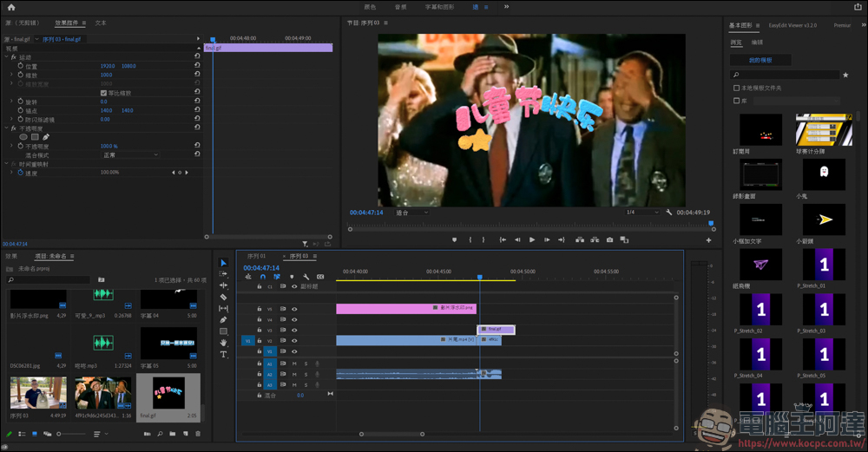Mute the A1 audio track
Viewport: 868px width, 452px height.
coord(295,364)
